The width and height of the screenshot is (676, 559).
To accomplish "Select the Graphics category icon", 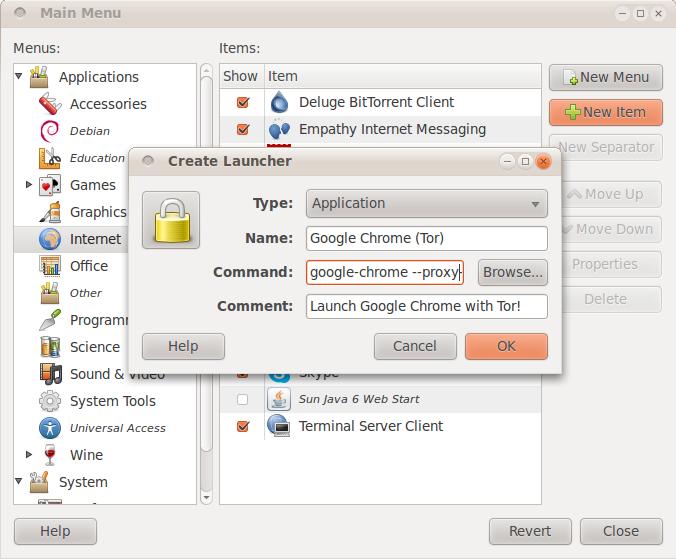I will click(x=50, y=212).
